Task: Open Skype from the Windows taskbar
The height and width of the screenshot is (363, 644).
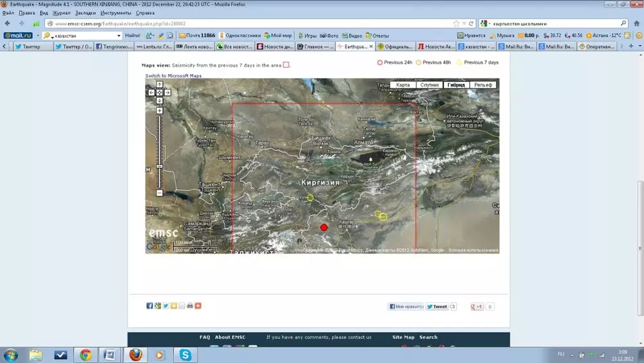Action: point(185,355)
